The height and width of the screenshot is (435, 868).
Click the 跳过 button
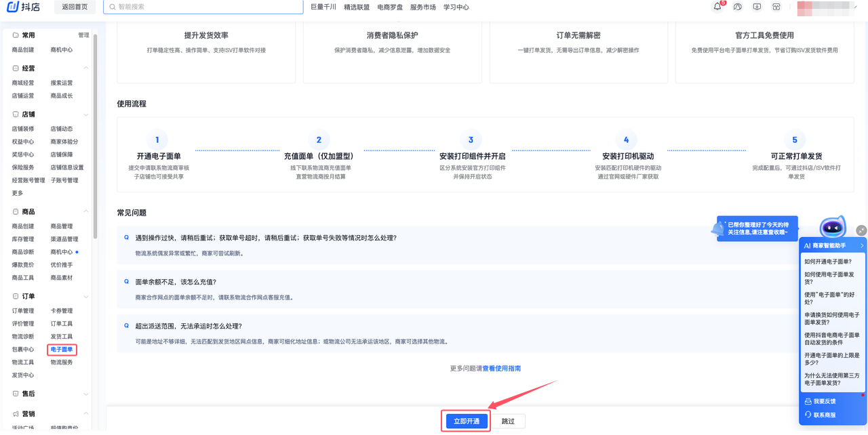point(508,421)
